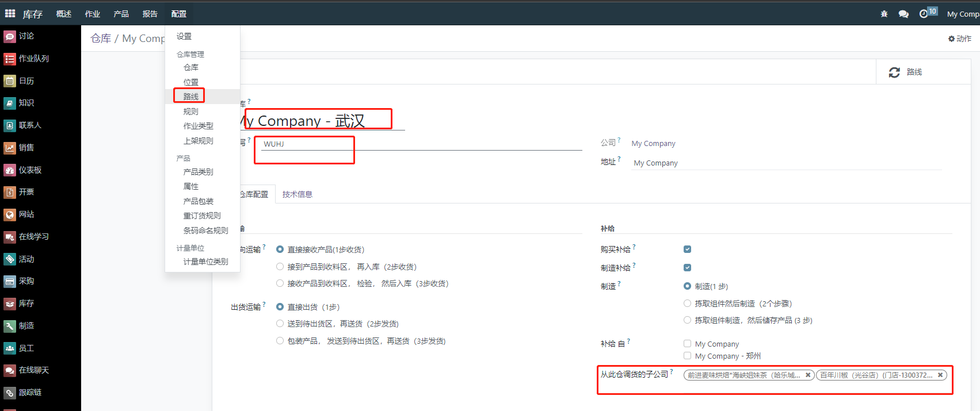Remove the 百年川椒 (光谷店) tag
980x411 pixels.
[x=940, y=375]
